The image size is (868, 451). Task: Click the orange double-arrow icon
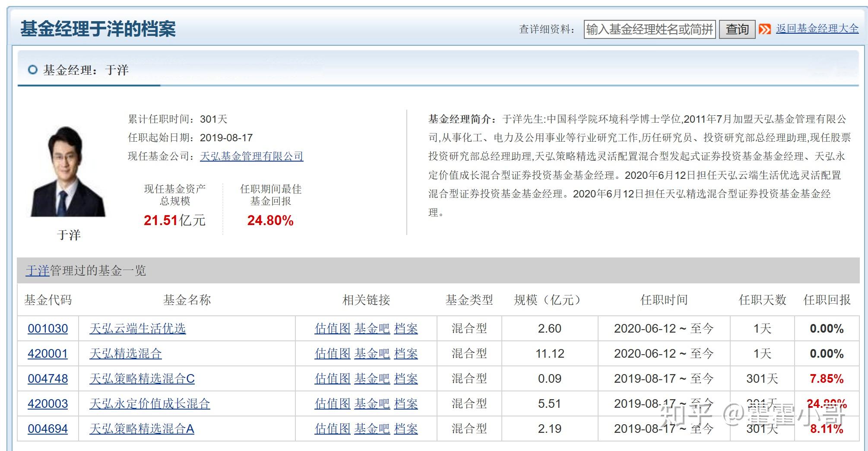click(x=765, y=29)
